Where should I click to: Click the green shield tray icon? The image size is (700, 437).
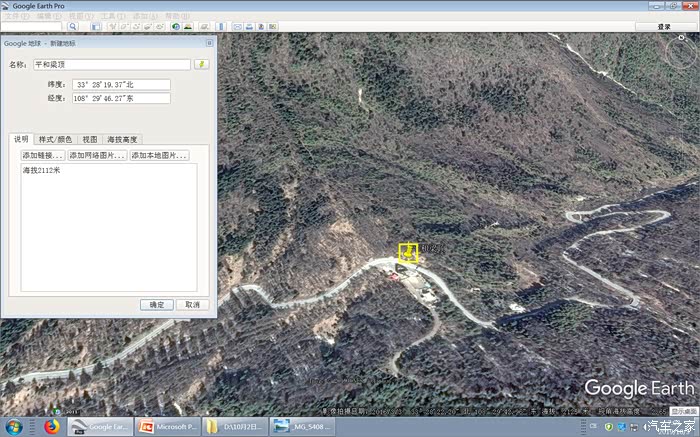(608, 427)
